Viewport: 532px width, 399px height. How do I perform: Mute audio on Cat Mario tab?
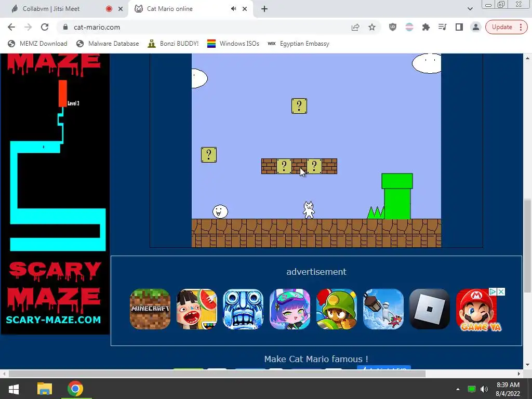233,9
